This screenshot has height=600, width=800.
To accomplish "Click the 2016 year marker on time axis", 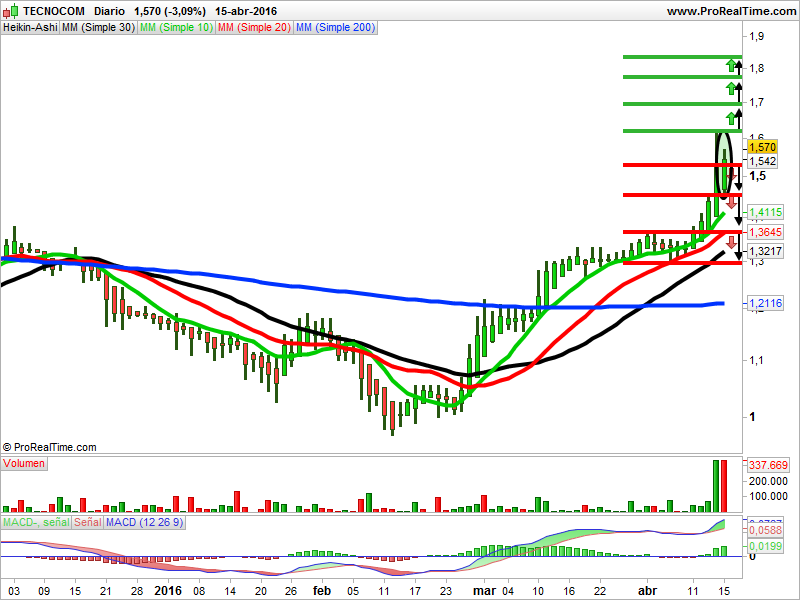I will click(x=168, y=591).
